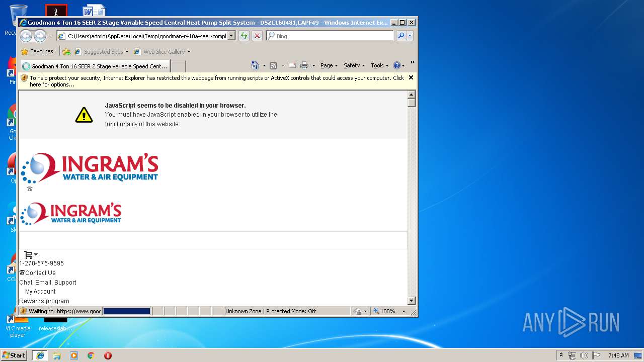
Task: Click the security information bar message
Action: click(x=216, y=81)
